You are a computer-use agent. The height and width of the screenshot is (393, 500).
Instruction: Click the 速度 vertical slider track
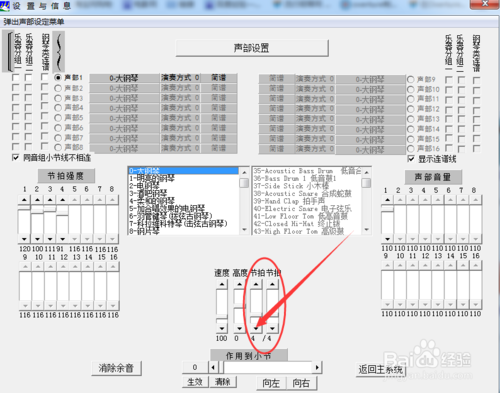pos(222,306)
